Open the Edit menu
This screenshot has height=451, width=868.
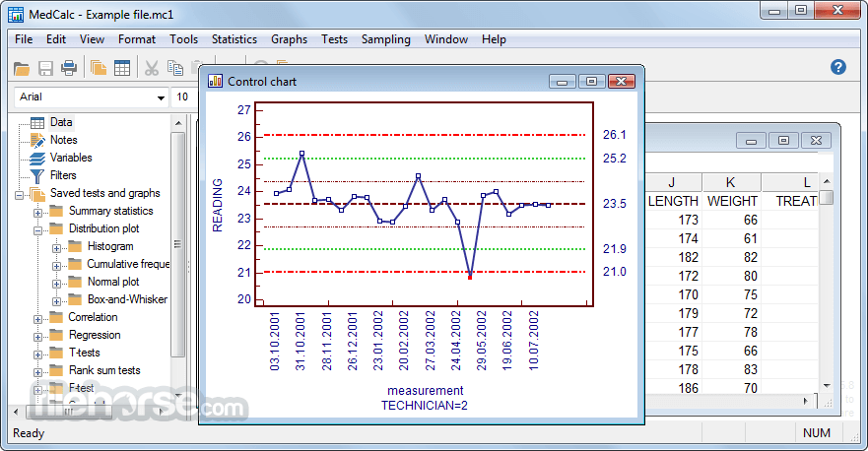[56, 39]
